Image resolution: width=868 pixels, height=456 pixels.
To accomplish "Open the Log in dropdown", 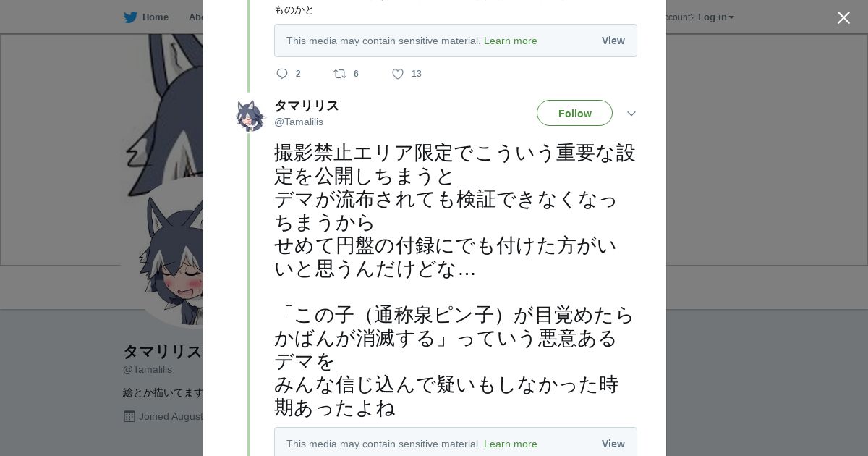I will click(x=715, y=17).
